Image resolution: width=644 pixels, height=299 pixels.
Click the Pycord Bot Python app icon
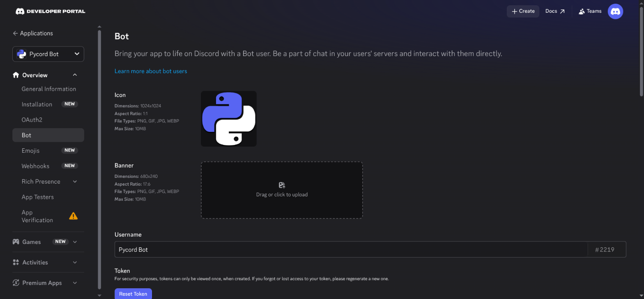tap(22, 54)
